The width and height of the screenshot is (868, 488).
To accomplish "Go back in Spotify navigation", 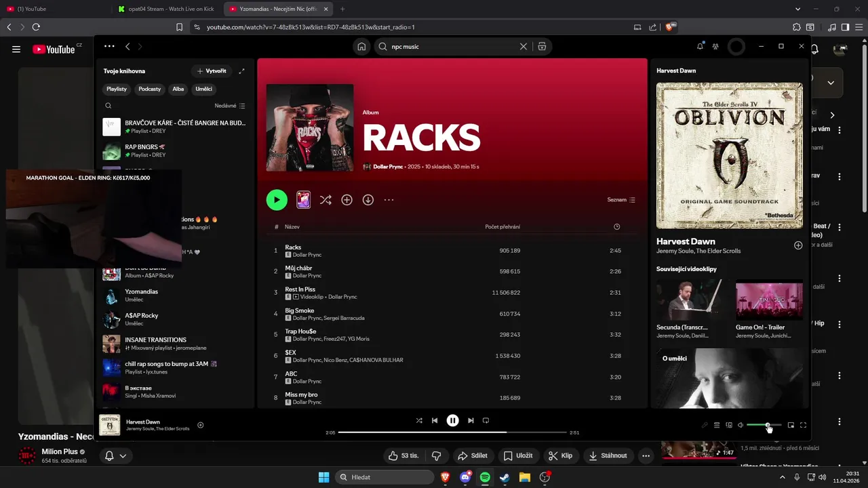I will [x=127, y=47].
